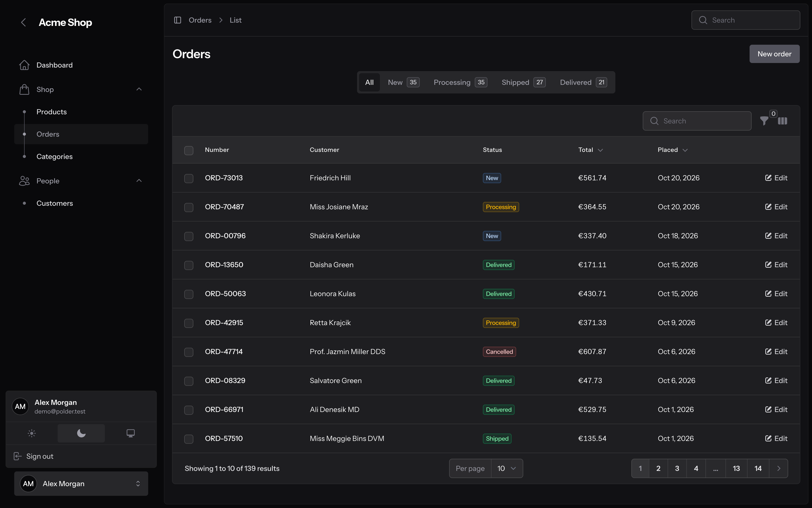Open table filters funnel icon

tap(764, 121)
